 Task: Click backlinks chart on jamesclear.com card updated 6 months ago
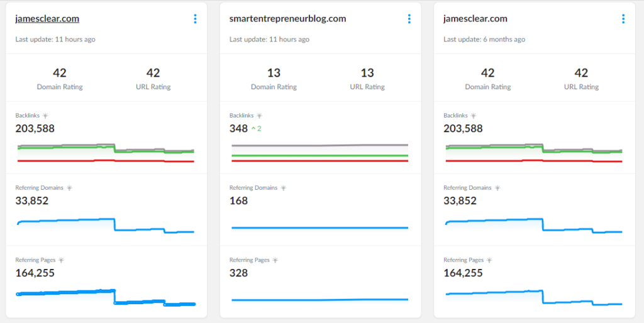(533, 153)
